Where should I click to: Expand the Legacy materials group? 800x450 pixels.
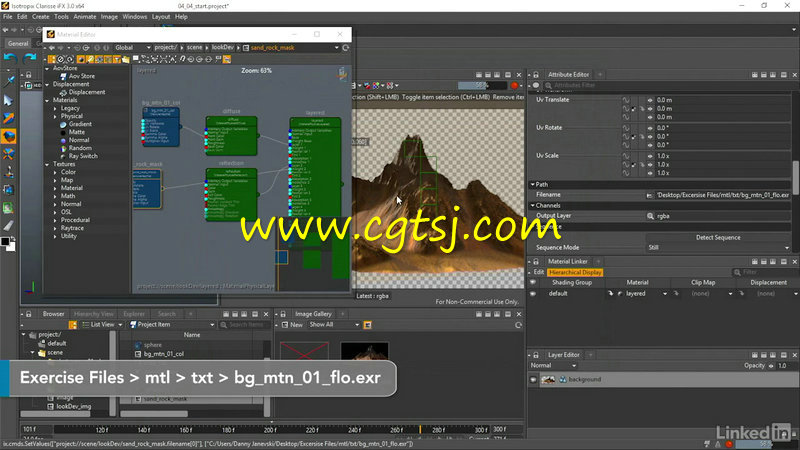coord(55,109)
